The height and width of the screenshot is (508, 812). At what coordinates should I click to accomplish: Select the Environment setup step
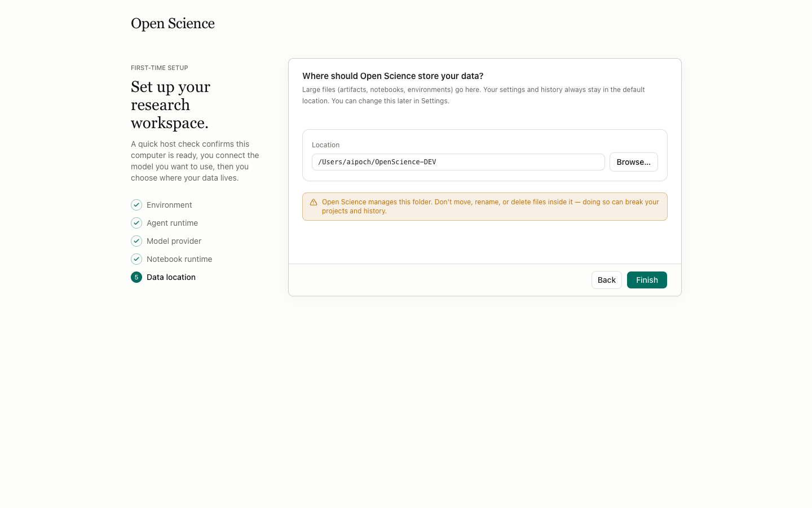[x=169, y=205]
